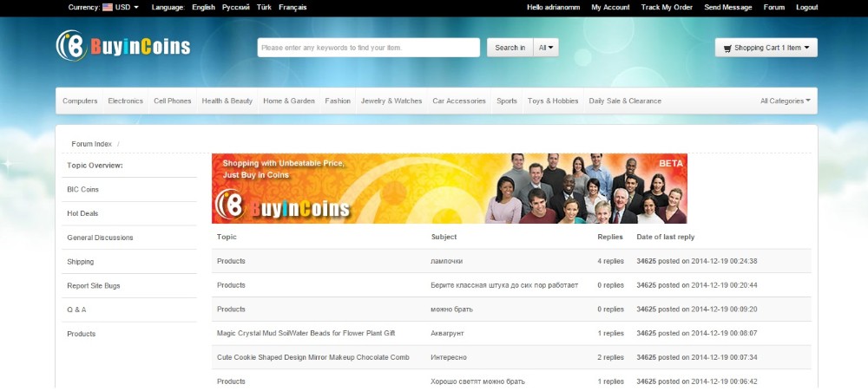Click last reply dated 2014-12-19 00:08:07
The width and height of the screenshot is (868, 391).
697,334
